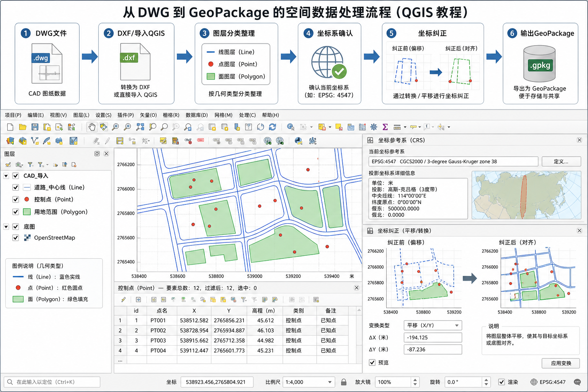Expand the 放大镜 magnifier spinner arrows
This screenshot has height=392, width=588.
coord(415,382)
